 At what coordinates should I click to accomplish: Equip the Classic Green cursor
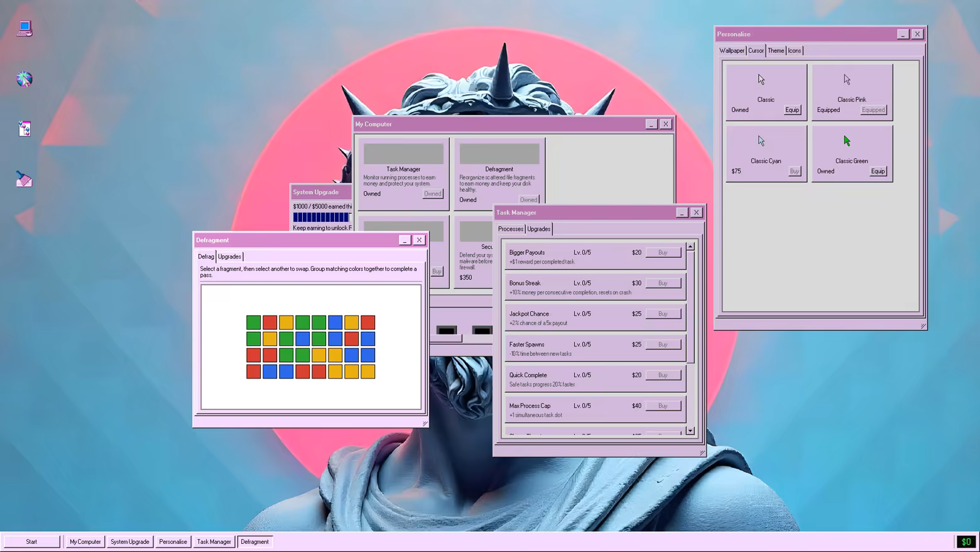878,172
